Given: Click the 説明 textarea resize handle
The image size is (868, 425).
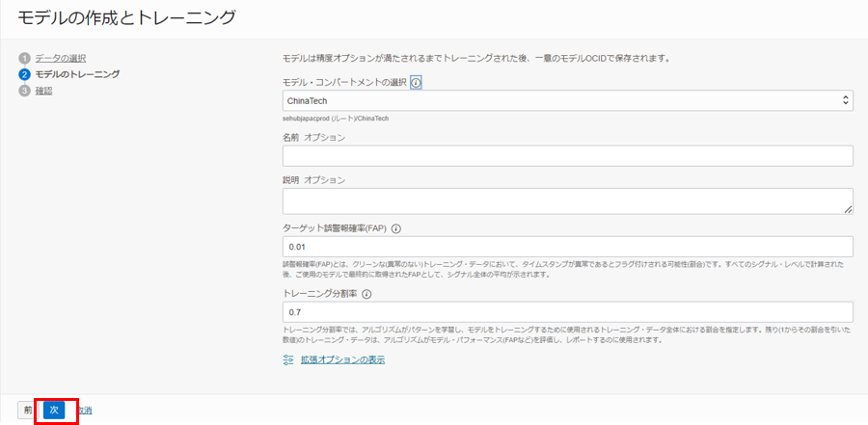Looking at the screenshot, I should click(848, 208).
